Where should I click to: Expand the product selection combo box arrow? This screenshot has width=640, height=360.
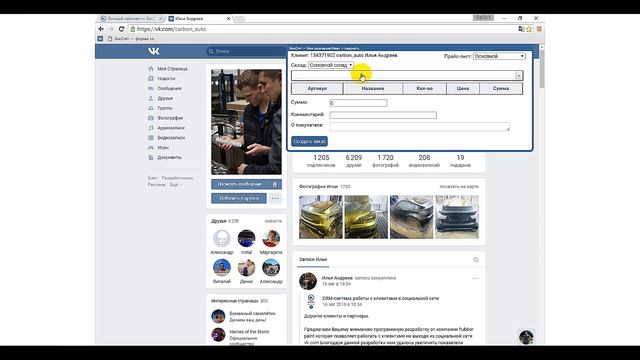pos(518,76)
